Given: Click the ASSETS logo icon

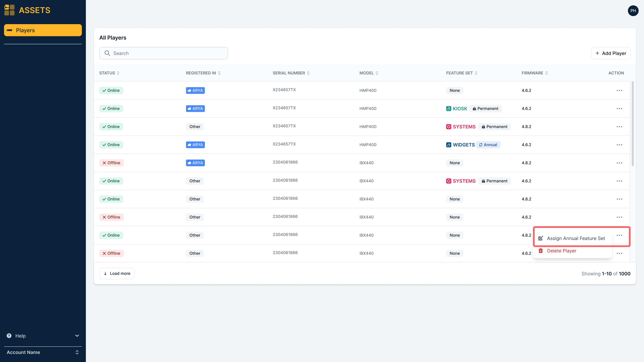Looking at the screenshot, I should (10, 10).
